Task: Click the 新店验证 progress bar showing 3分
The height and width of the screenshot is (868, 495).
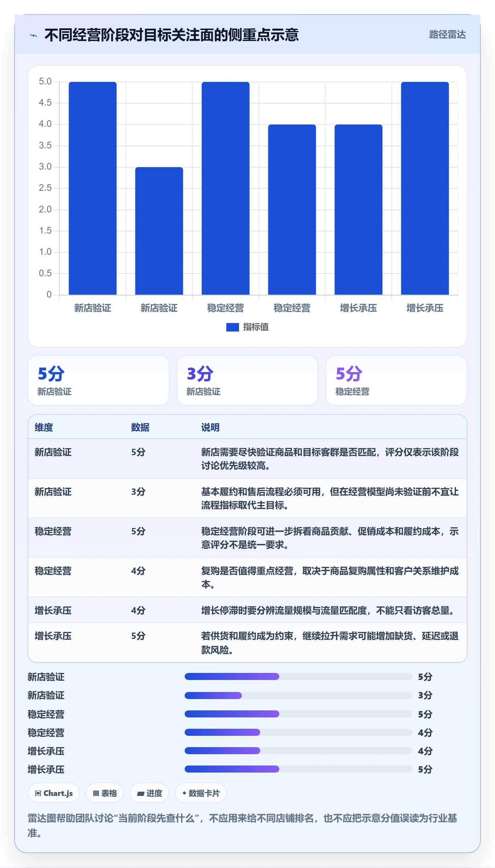Action: [298, 696]
